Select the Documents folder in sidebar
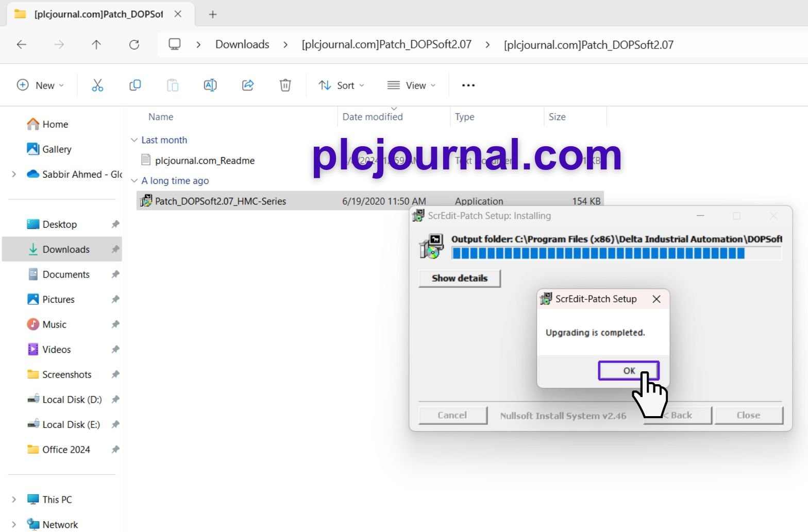The height and width of the screenshot is (532, 808). [66, 274]
